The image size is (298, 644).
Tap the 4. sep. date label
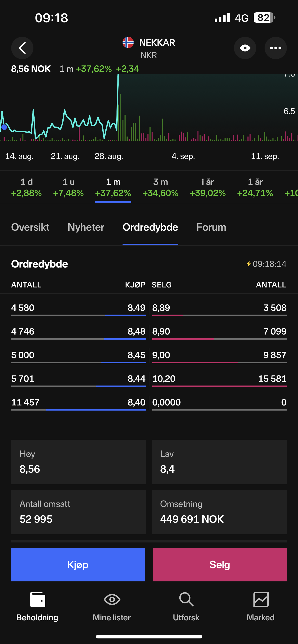pos(183,156)
